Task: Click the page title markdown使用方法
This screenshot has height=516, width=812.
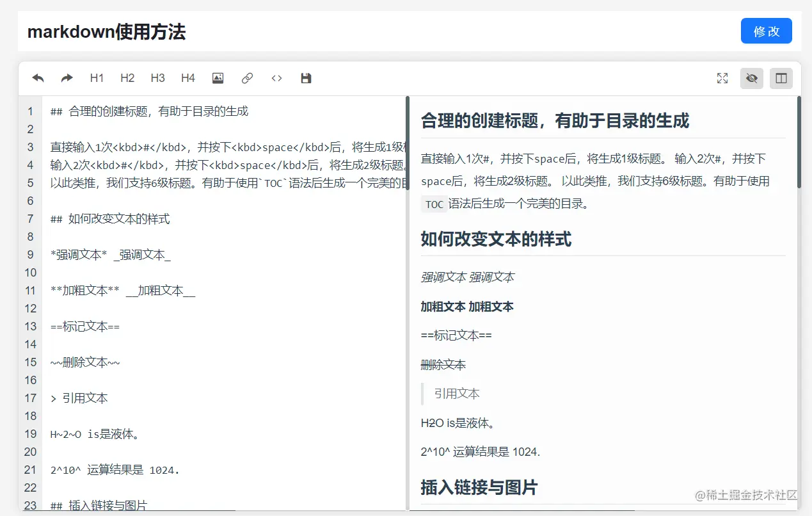Action: [106, 32]
